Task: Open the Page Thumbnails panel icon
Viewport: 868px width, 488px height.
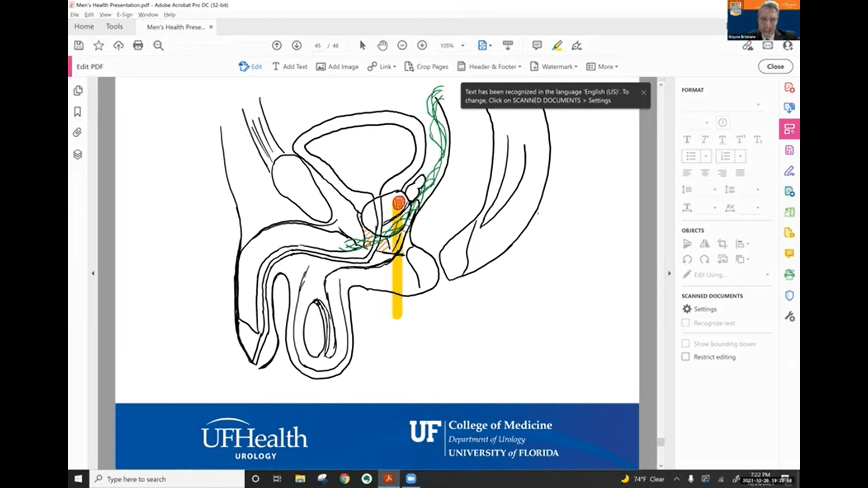Action: 78,90
